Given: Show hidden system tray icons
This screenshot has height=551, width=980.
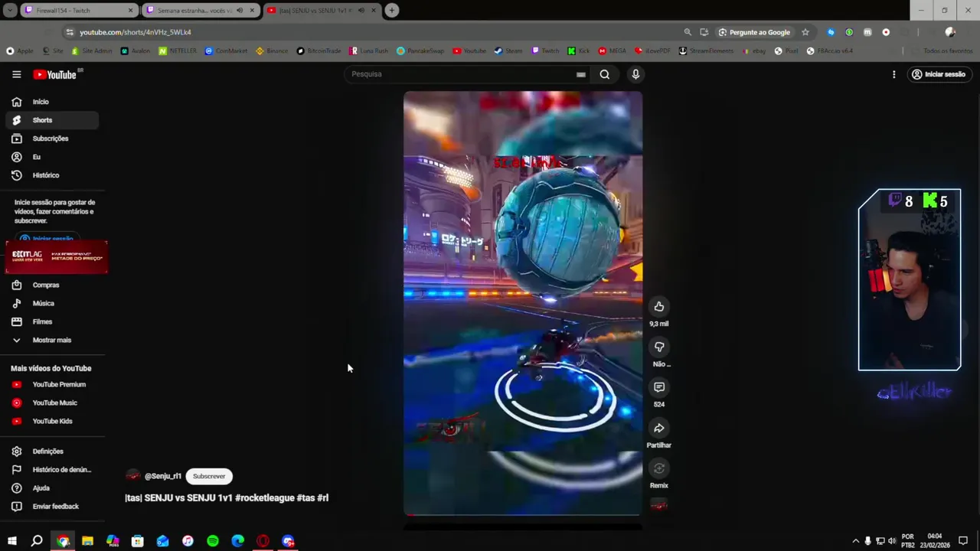Looking at the screenshot, I should pos(855,541).
